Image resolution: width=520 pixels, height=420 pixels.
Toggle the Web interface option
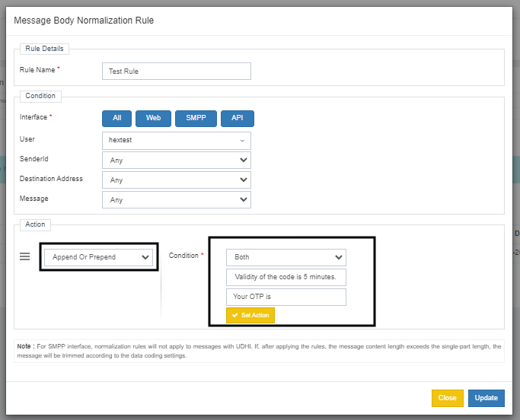pos(153,119)
